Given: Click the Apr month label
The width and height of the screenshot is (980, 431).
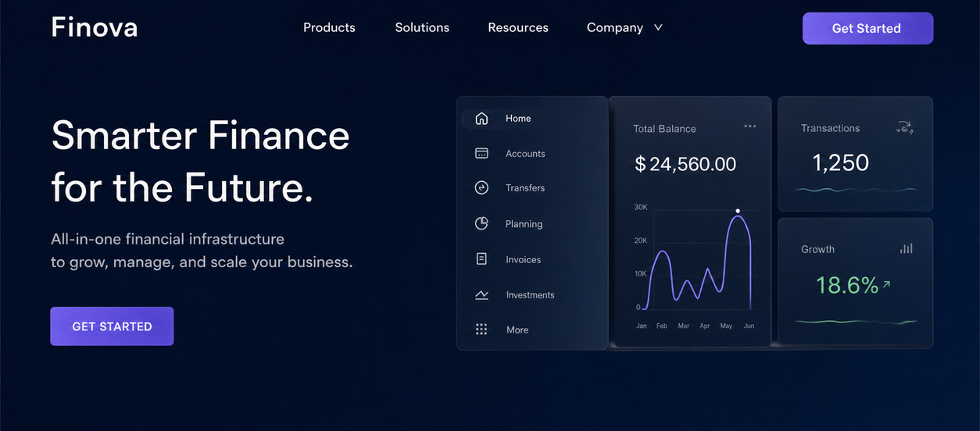Looking at the screenshot, I should pyautogui.click(x=705, y=326).
